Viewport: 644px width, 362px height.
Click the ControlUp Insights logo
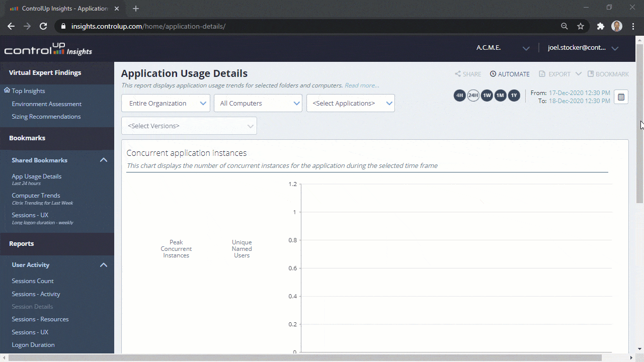tap(48, 49)
